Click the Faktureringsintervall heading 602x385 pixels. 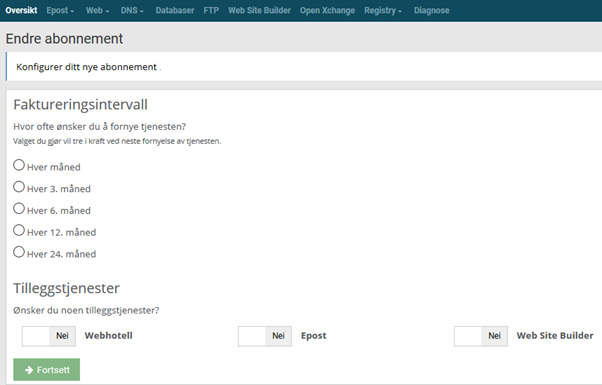(80, 104)
